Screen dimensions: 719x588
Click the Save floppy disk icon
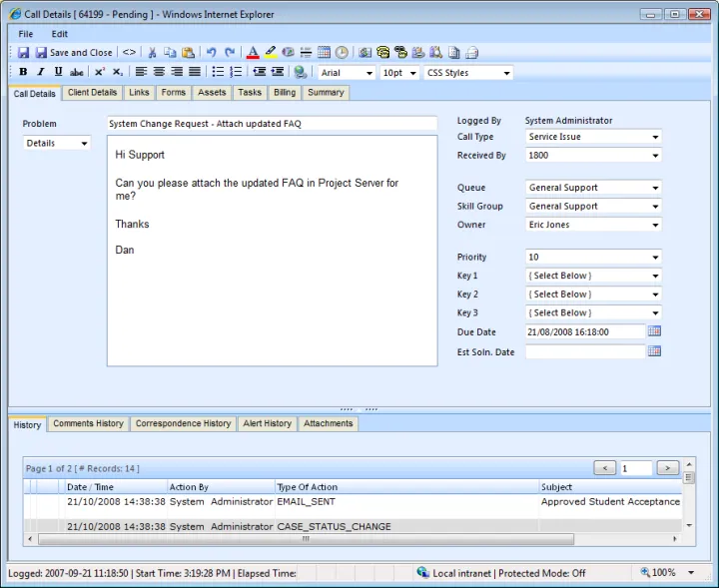click(23, 52)
